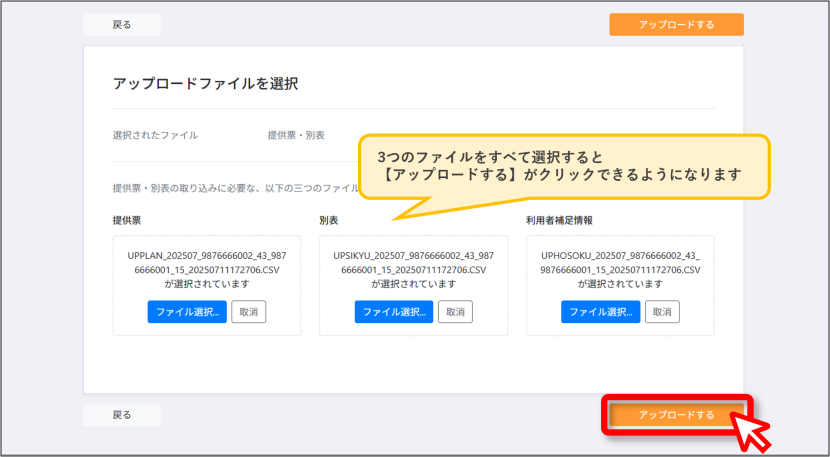Click the 利用者補足情報 section label

559,220
